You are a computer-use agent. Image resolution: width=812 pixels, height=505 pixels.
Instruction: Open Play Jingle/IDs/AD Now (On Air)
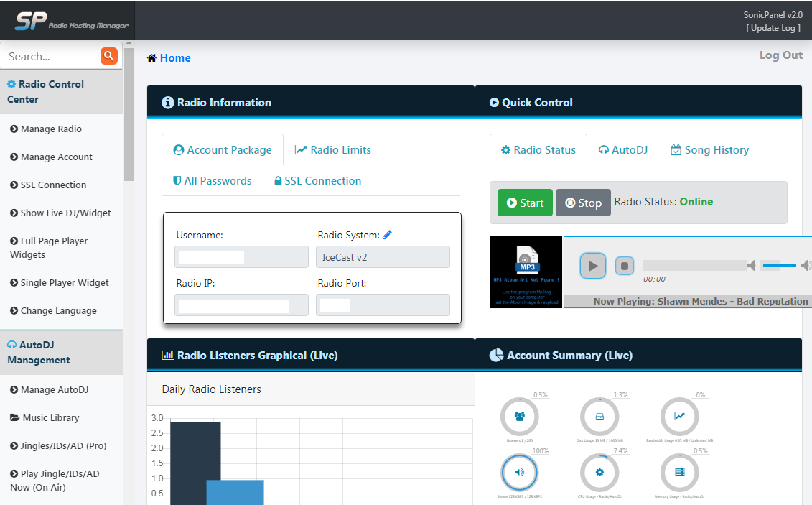(55, 480)
